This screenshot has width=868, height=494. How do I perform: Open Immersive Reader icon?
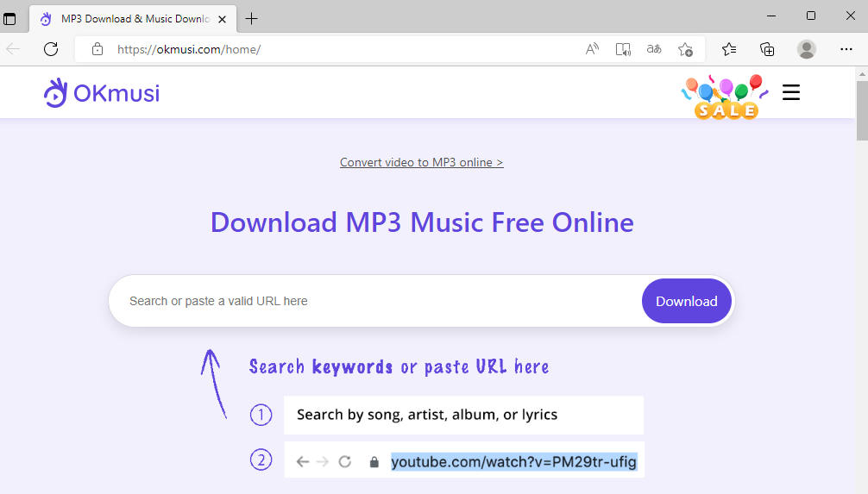[x=623, y=49]
